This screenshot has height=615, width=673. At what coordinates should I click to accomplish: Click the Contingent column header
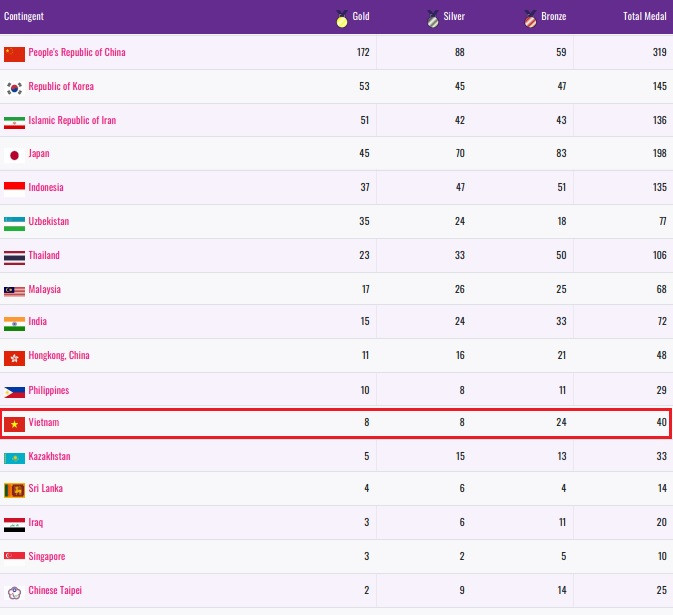(24, 17)
